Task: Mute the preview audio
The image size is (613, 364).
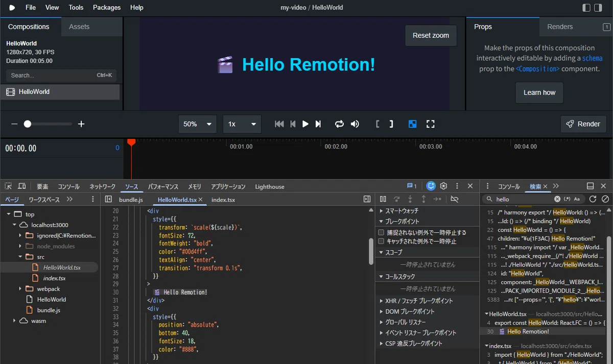Action: [x=355, y=124]
